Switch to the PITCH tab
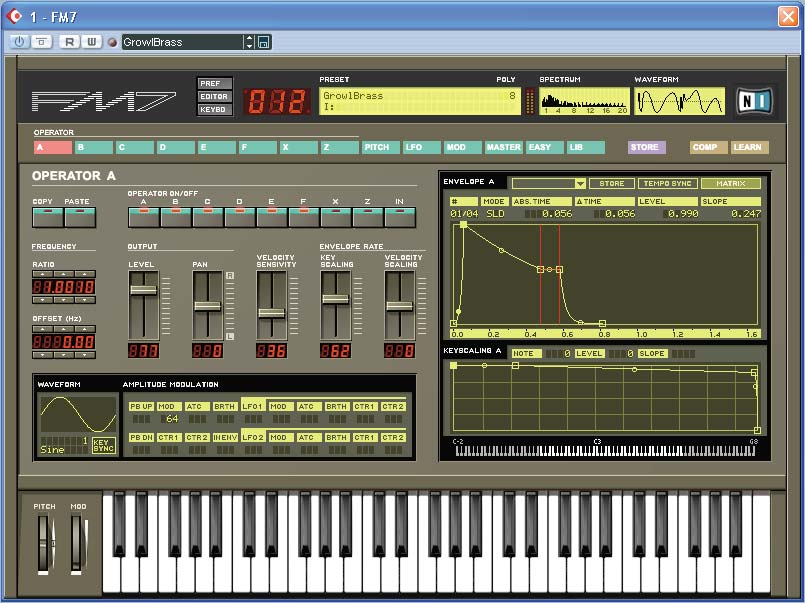The height and width of the screenshot is (603, 805). [380, 147]
